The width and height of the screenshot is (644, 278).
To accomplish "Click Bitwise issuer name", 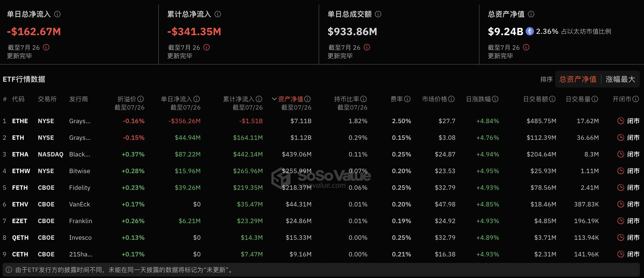I will [x=80, y=171].
